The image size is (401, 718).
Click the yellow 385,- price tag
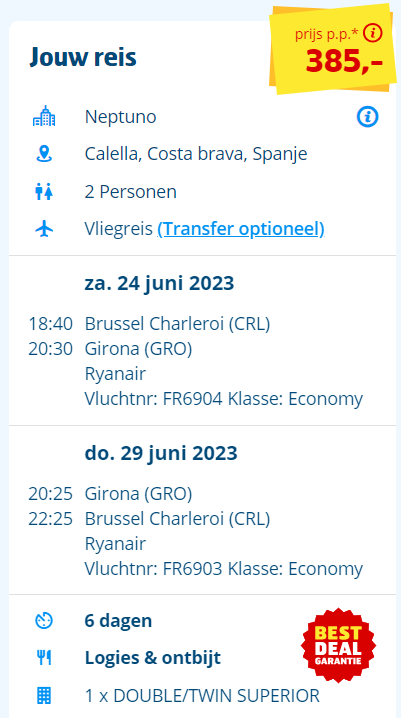(x=332, y=49)
